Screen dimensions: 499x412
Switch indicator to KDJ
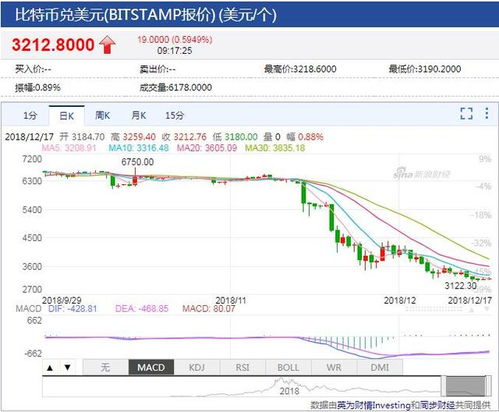pyautogui.click(x=197, y=367)
